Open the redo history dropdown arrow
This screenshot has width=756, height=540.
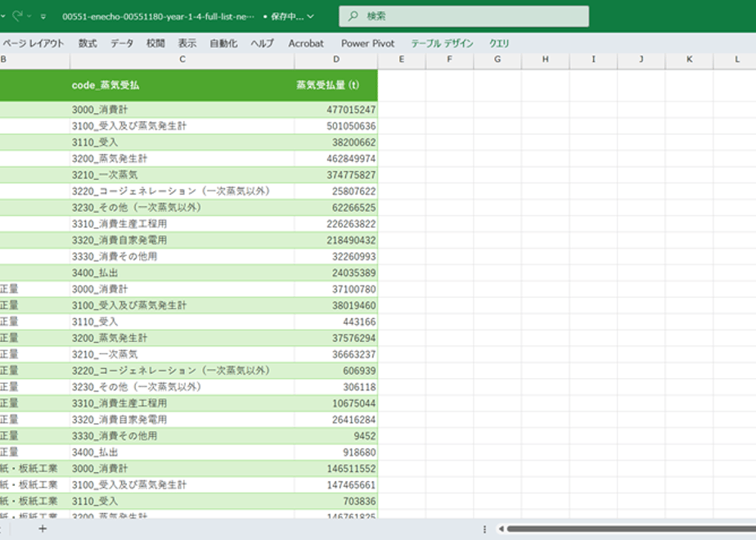tap(29, 16)
